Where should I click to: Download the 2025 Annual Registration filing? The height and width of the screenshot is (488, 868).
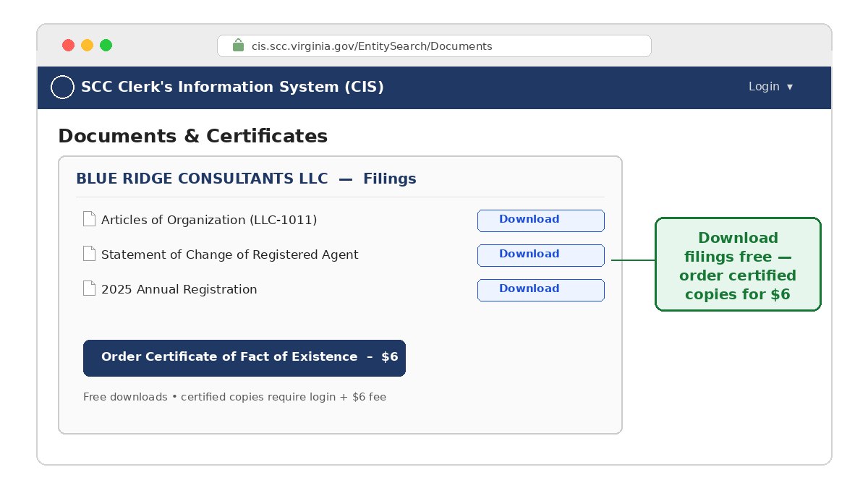(x=540, y=290)
